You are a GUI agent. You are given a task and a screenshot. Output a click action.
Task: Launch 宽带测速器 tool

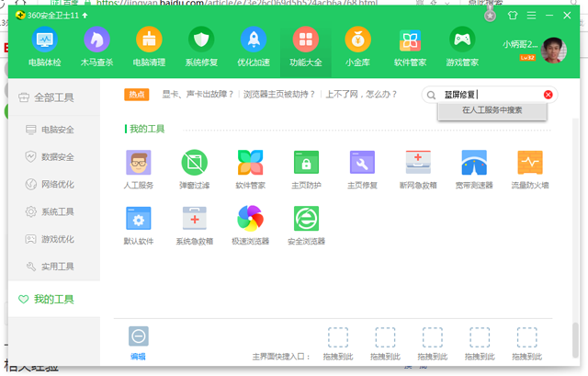pyautogui.click(x=474, y=169)
